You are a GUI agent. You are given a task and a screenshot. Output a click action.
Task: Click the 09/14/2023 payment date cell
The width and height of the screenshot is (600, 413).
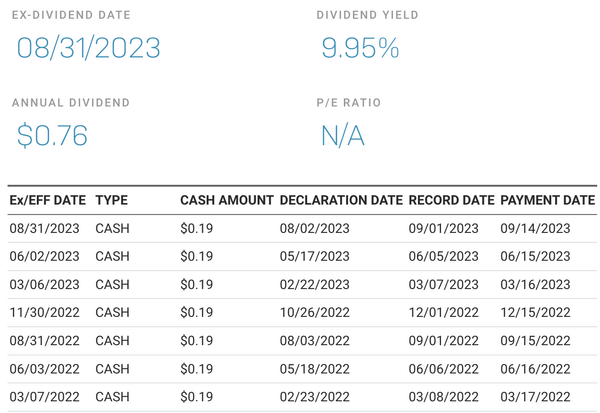pos(535,228)
